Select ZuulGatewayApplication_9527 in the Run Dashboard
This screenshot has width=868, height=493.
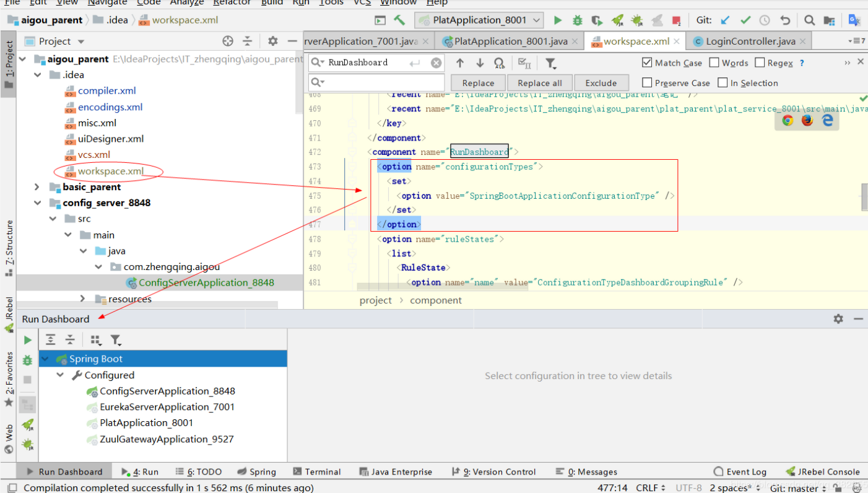pos(167,439)
